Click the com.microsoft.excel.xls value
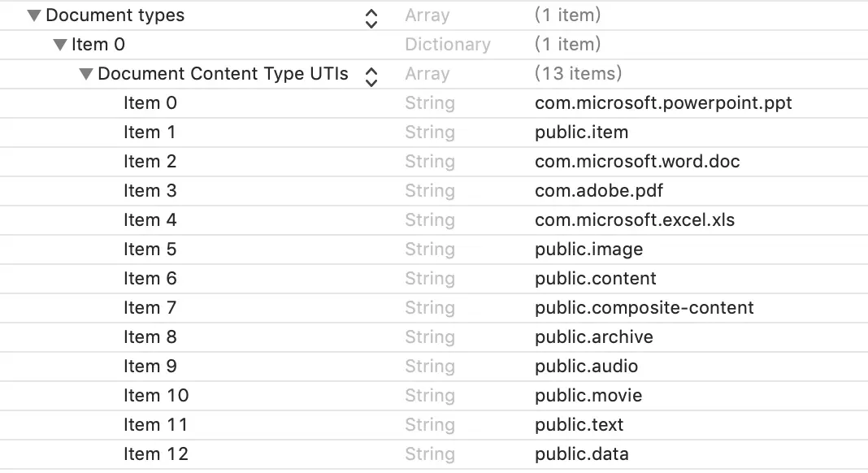Image resolution: width=868 pixels, height=473 pixels. [x=635, y=220]
